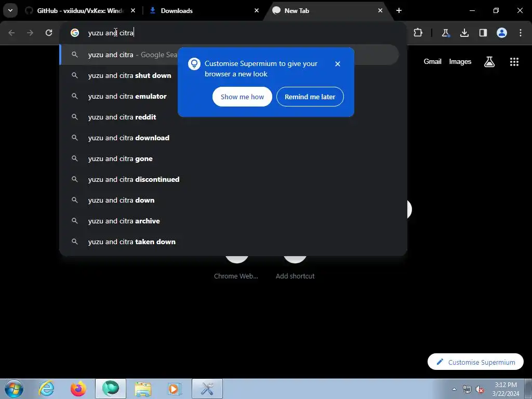Open the Chrome Labs flask toolbar icon
Screen dimensions: 532x399
445,33
